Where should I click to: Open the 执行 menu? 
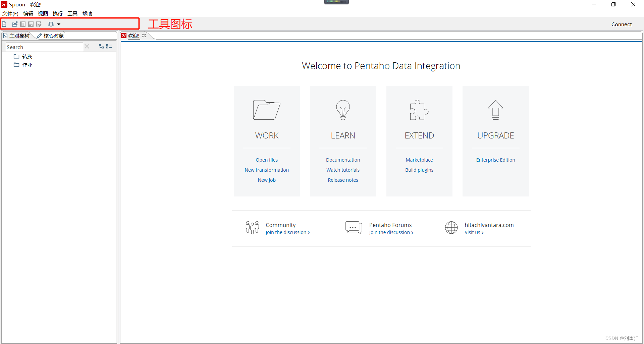(x=58, y=13)
